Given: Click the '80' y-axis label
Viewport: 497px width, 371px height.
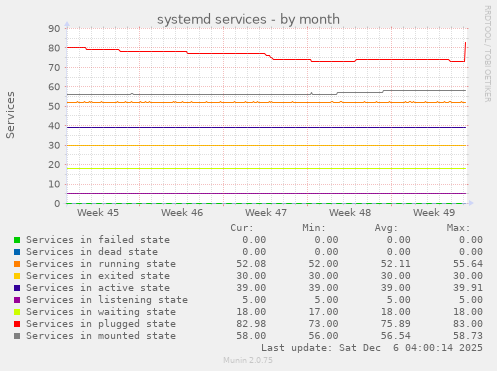Looking at the screenshot, I should tap(54, 48).
